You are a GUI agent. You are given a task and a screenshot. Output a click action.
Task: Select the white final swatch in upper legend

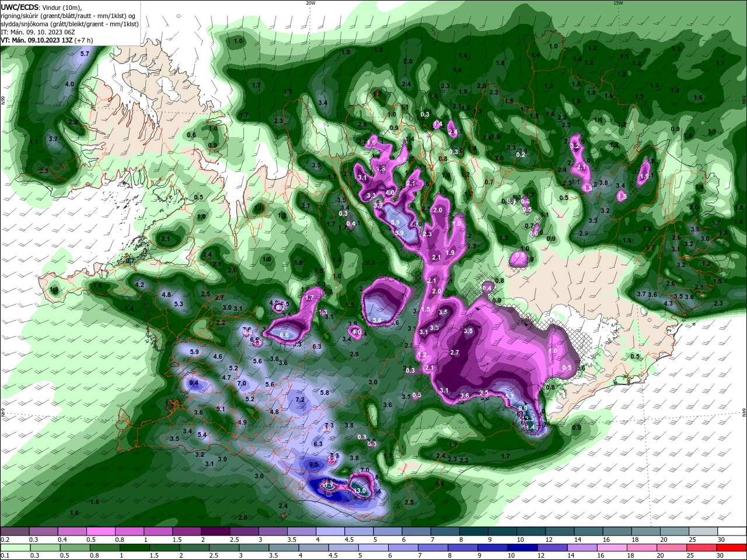click(x=732, y=531)
